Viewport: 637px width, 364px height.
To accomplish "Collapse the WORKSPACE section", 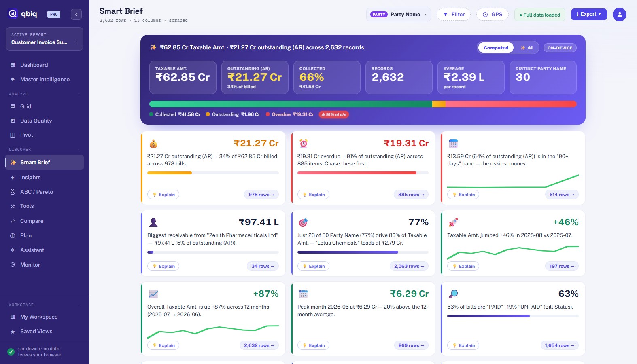I will 79,305.
